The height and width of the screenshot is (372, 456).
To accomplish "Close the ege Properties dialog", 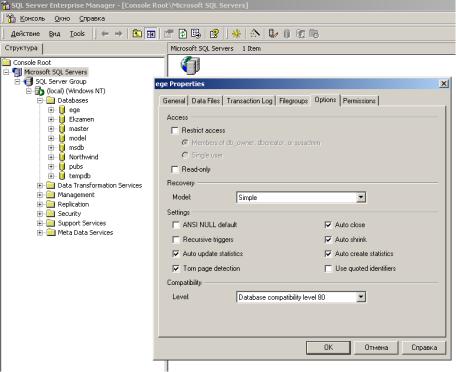I will (444, 84).
